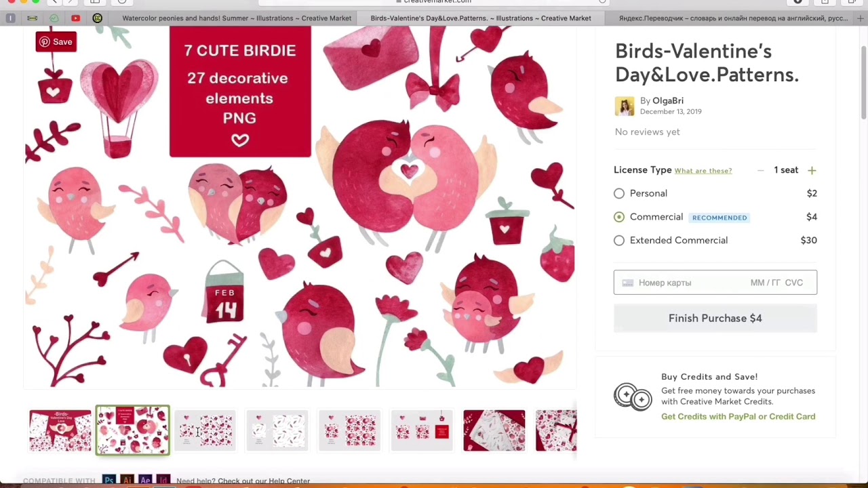The height and width of the screenshot is (488, 868).
Task: Click the credits coins icon
Action: pyautogui.click(x=633, y=396)
